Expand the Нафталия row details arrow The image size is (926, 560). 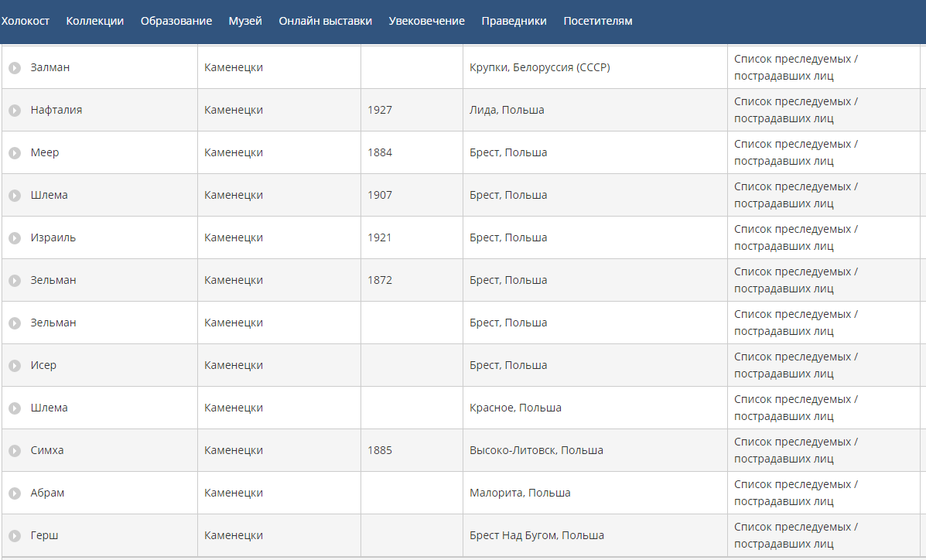click(15, 111)
